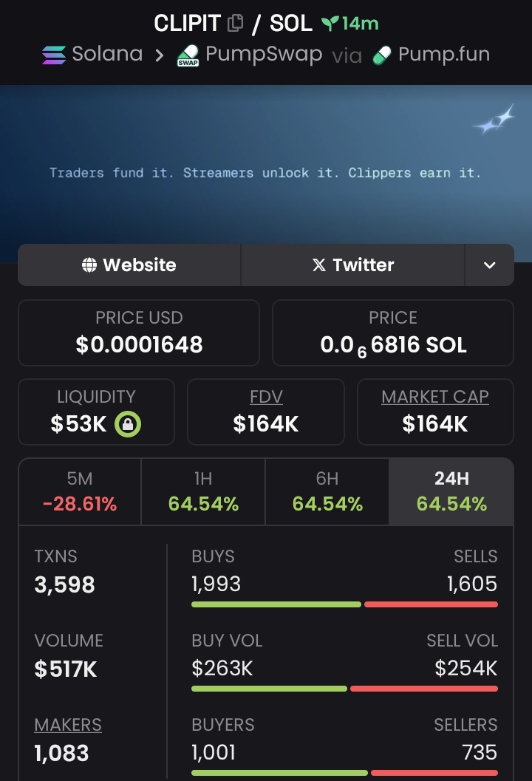Screen dimensions: 532x781
Task: Click the green buys progress bar
Action: 276,604
